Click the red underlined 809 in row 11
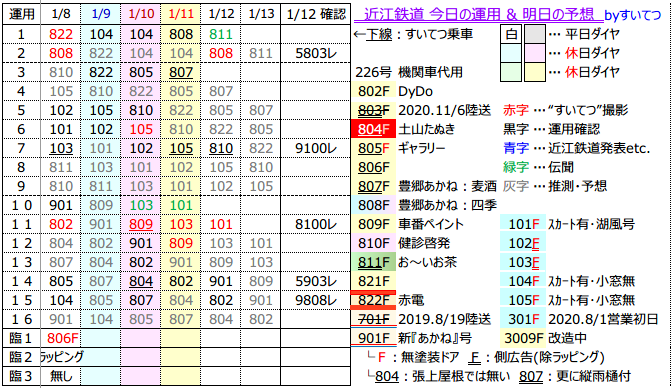Screen dimensions: 671x388 tap(141, 224)
